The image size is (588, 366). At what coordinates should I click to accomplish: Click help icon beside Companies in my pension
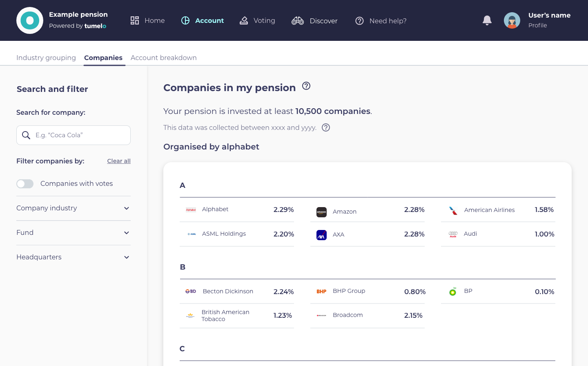point(306,86)
